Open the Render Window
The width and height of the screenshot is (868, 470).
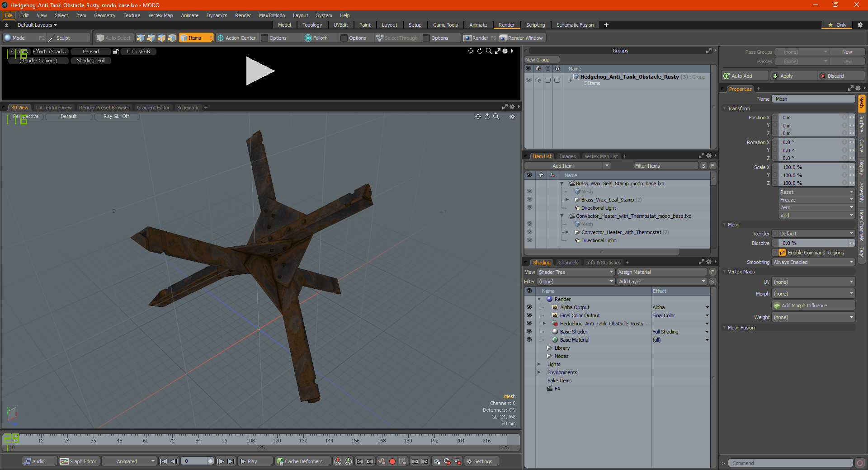click(x=522, y=38)
